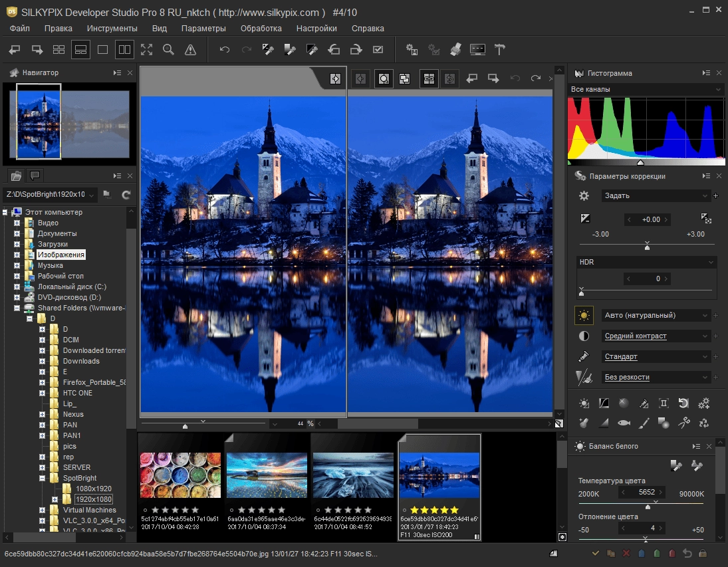Click the gray balance eyedropper tool
The height and width of the screenshot is (567, 728).
tap(290, 50)
